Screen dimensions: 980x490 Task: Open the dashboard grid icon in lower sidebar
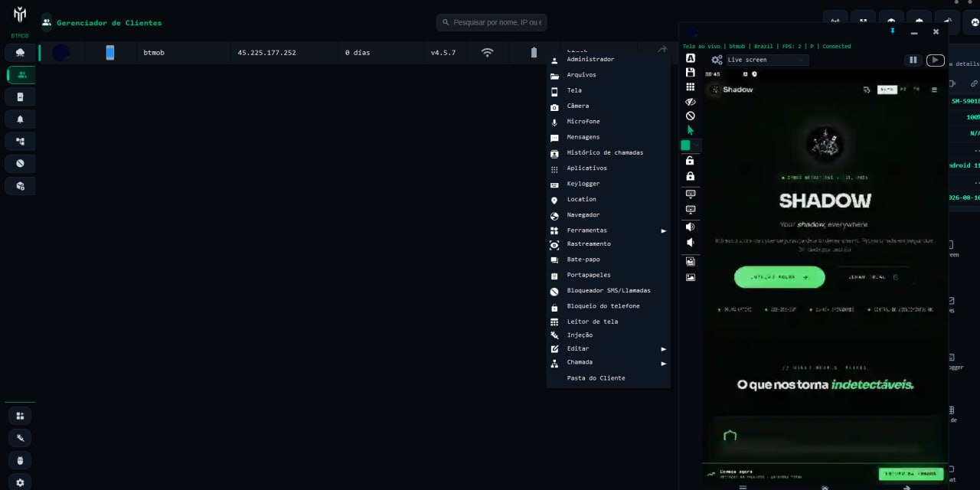(20, 416)
